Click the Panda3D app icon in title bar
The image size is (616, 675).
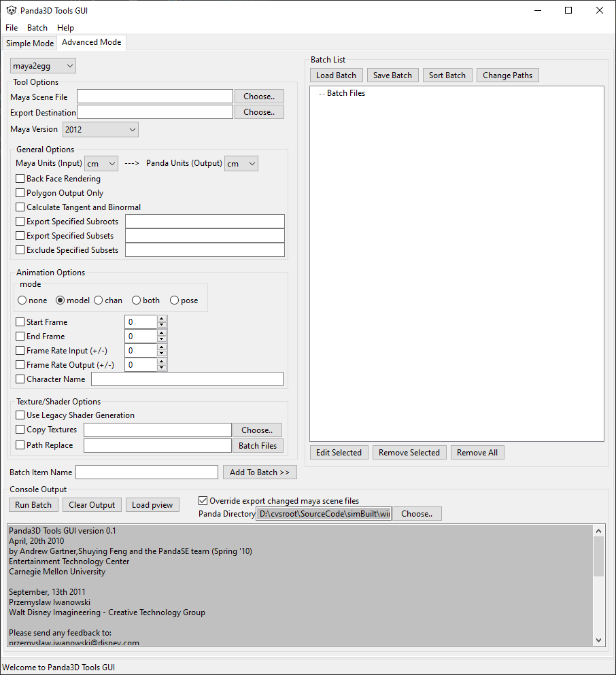coord(11,10)
